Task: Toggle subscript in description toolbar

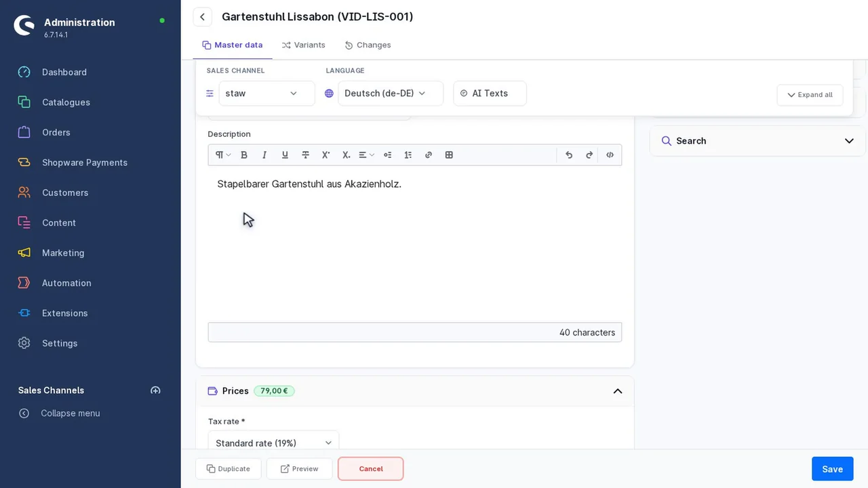Action: 346,155
